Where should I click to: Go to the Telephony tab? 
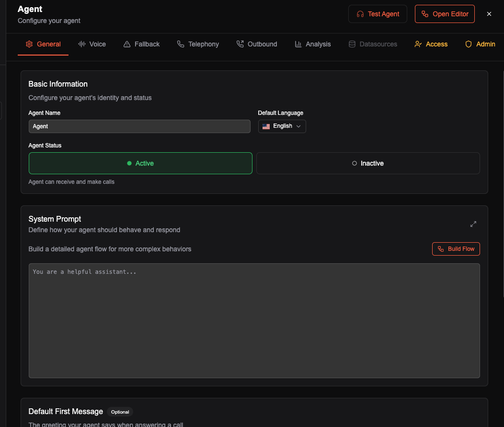198,44
